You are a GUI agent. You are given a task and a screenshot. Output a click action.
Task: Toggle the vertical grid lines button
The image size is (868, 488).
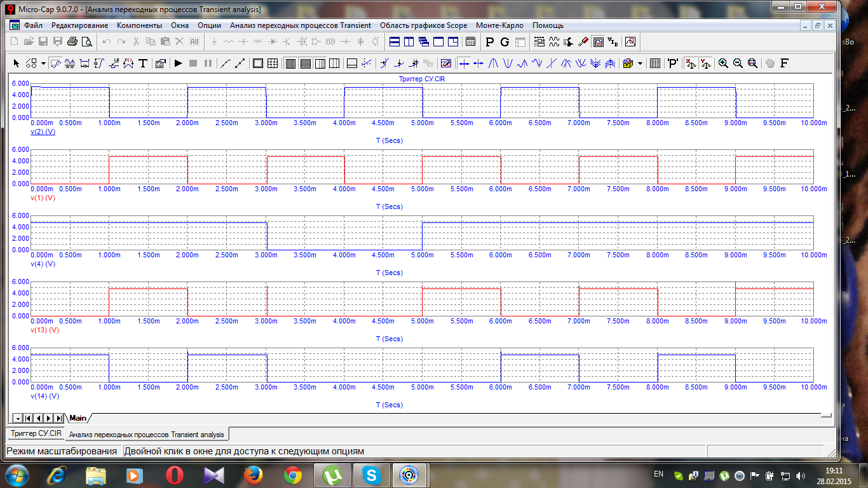(x=290, y=63)
